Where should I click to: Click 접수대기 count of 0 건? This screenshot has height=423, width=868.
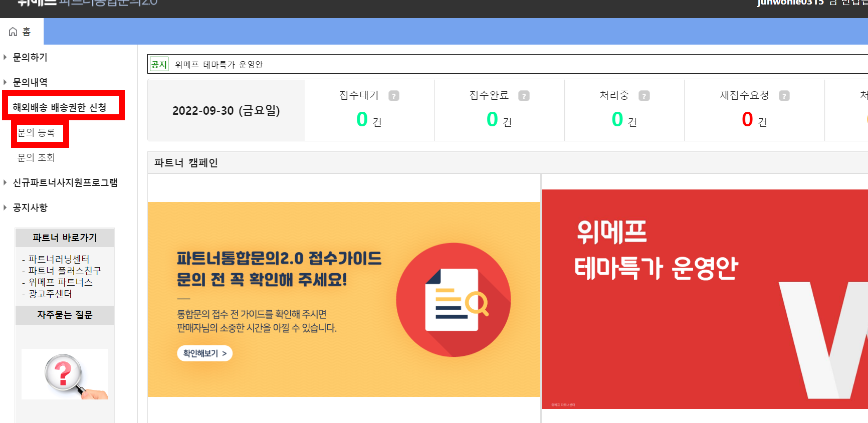(x=369, y=120)
